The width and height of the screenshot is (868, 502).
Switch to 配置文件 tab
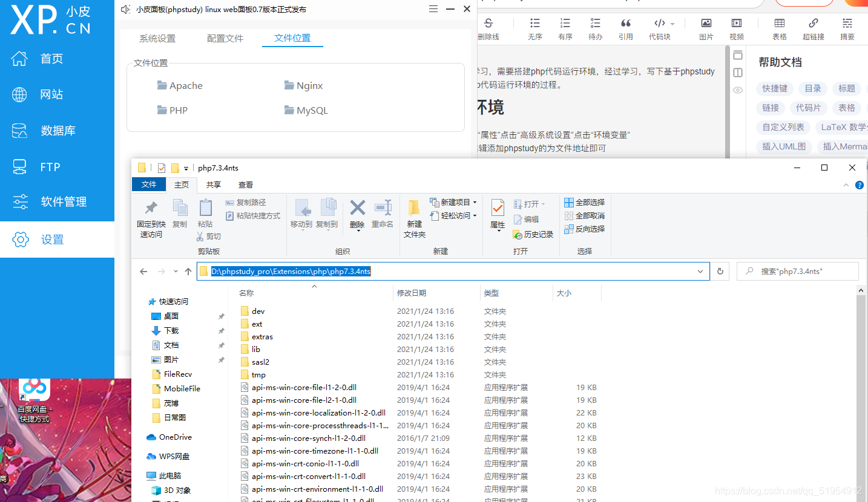tap(225, 38)
